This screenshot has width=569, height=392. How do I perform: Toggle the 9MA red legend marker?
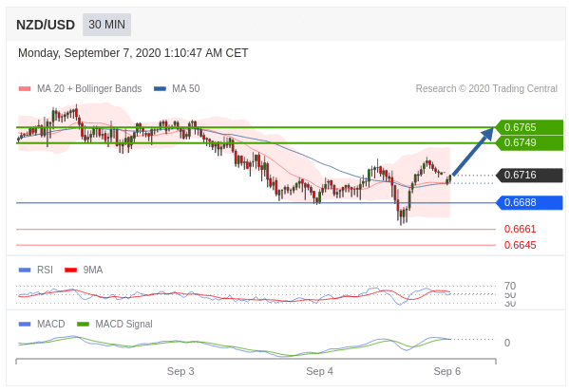click(70, 271)
